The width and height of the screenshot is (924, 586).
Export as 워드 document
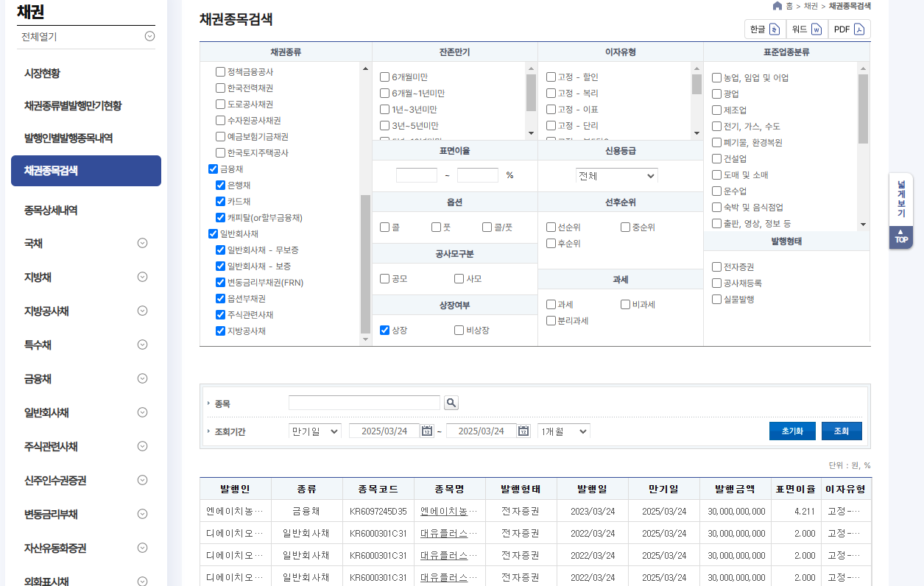[x=806, y=29]
